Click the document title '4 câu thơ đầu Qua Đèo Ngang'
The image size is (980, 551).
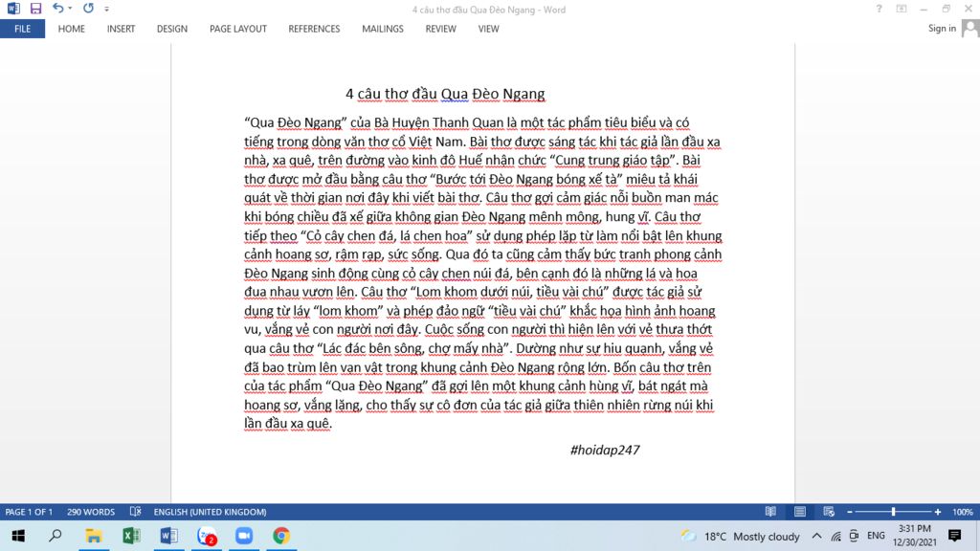click(x=445, y=94)
